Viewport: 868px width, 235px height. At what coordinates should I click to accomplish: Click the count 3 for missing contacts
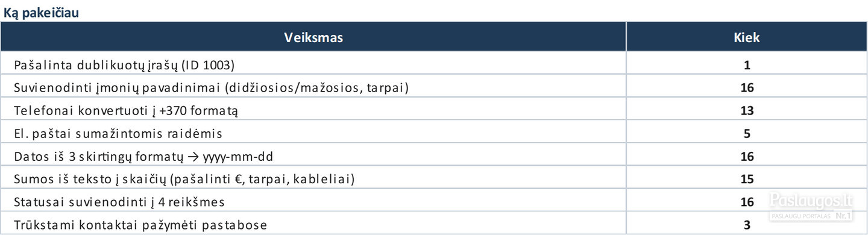point(747,225)
